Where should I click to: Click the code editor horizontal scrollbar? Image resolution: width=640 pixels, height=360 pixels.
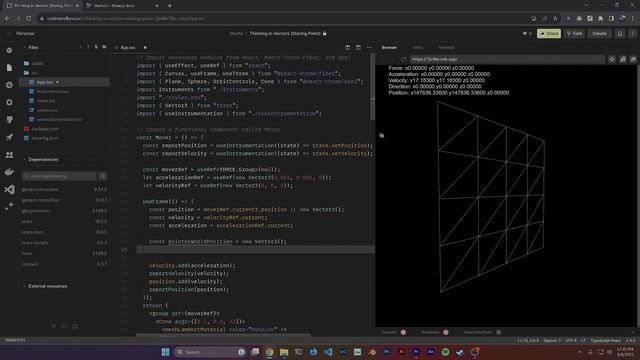click(x=223, y=335)
